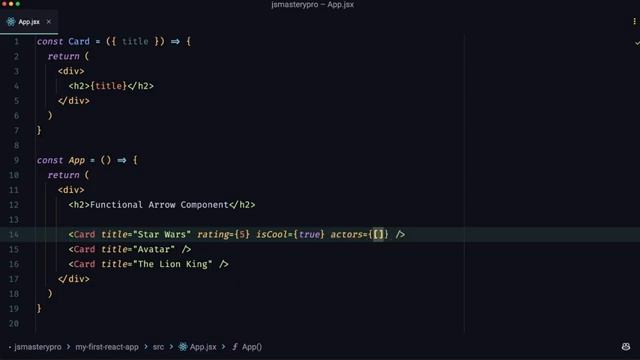
Task: Place cursor on {title} in line 4
Action: [109, 86]
